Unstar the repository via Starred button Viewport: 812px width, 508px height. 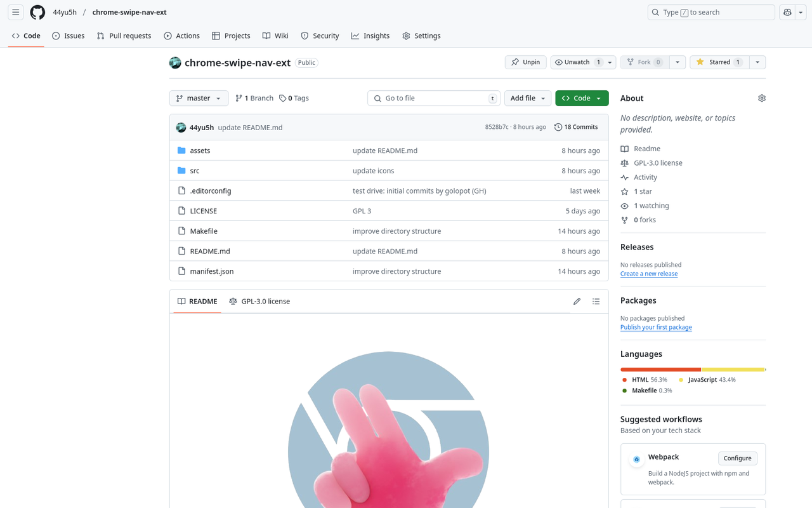(x=719, y=62)
